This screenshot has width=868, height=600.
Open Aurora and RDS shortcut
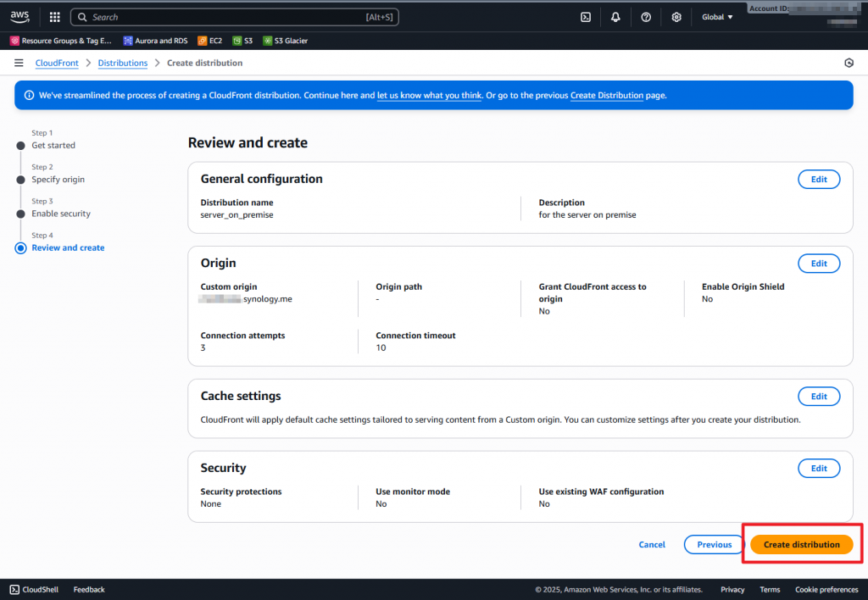tap(156, 41)
